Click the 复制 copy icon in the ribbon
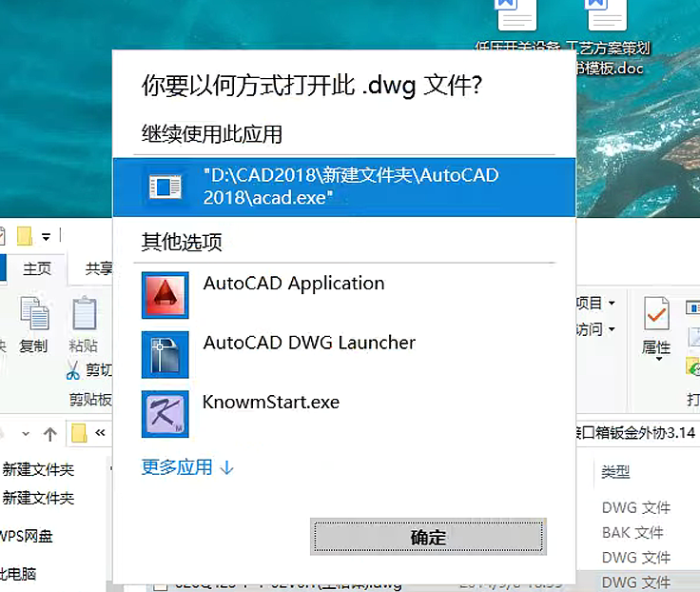The height and width of the screenshot is (592, 700). pyautogui.click(x=34, y=314)
